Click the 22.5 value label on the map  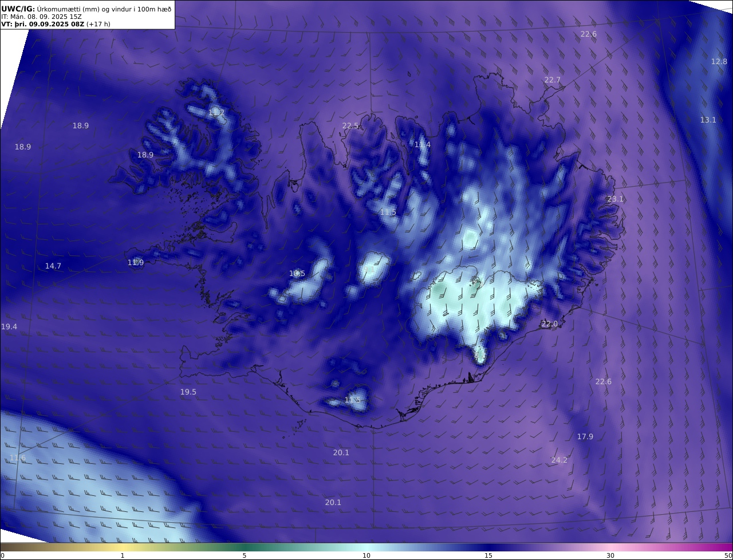pos(350,126)
